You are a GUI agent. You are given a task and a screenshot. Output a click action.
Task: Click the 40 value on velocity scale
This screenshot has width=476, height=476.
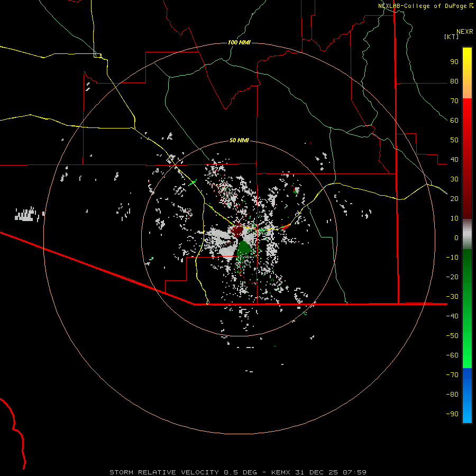pyautogui.click(x=454, y=159)
